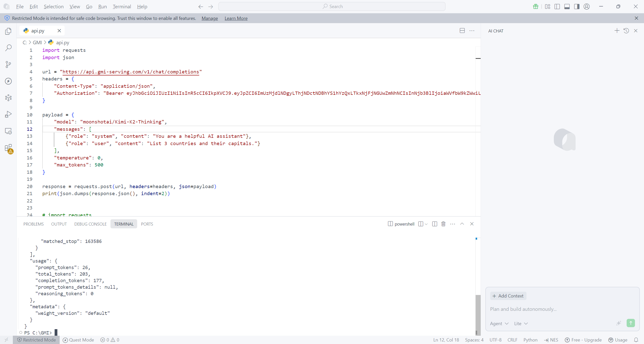Click the Add Context button

point(508,296)
